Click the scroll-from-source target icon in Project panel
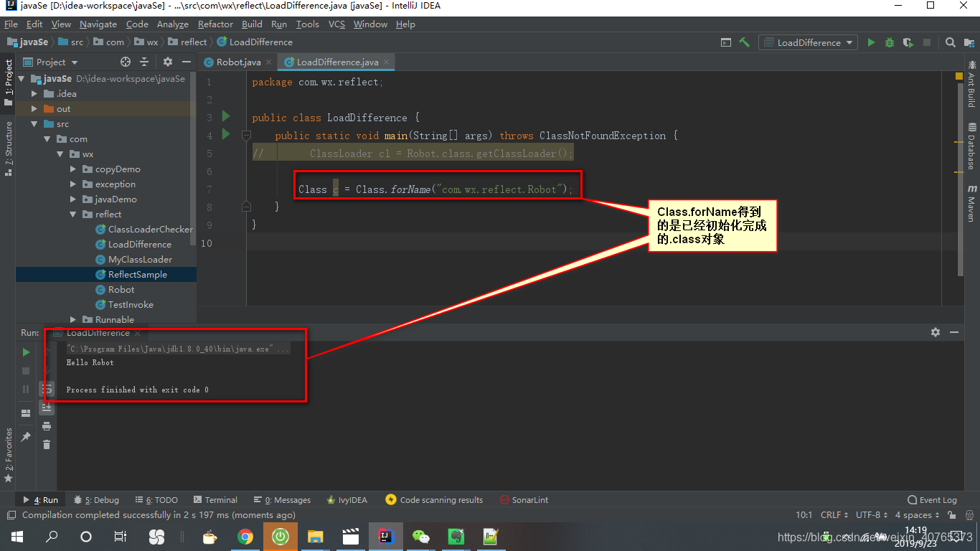This screenshot has height=551, width=980. click(126, 62)
